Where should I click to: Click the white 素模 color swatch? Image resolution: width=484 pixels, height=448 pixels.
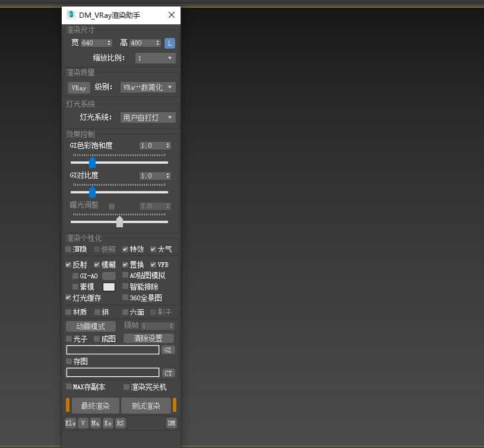[109, 287]
